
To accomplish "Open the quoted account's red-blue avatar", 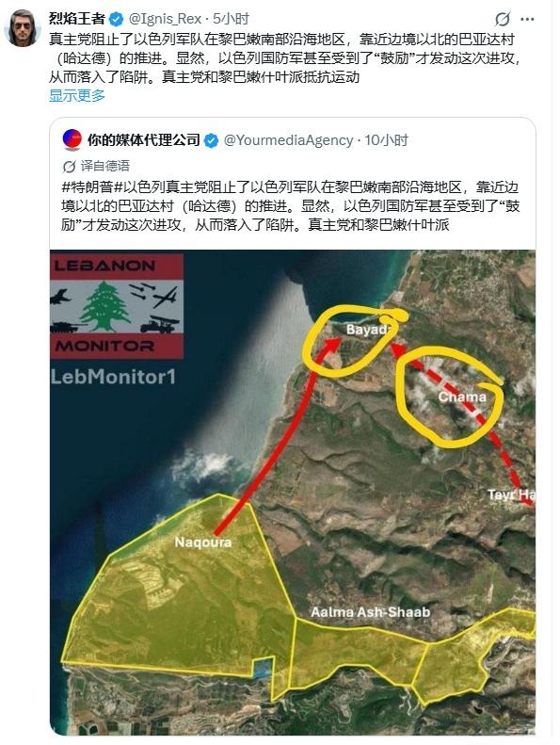I will pyautogui.click(x=72, y=139).
